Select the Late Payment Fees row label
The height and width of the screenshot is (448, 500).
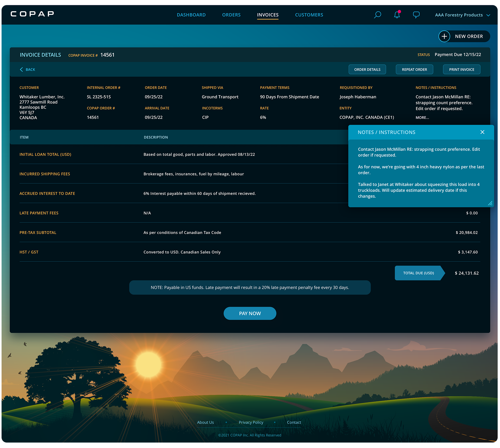tap(39, 213)
